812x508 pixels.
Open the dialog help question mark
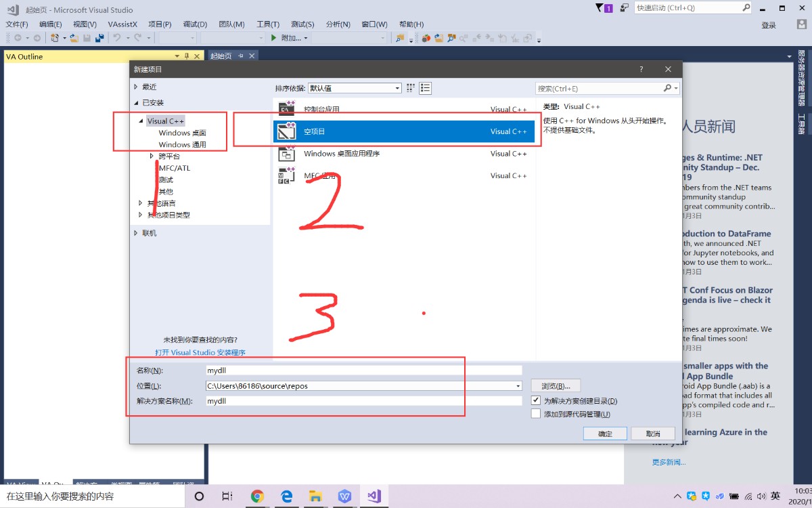coord(641,69)
